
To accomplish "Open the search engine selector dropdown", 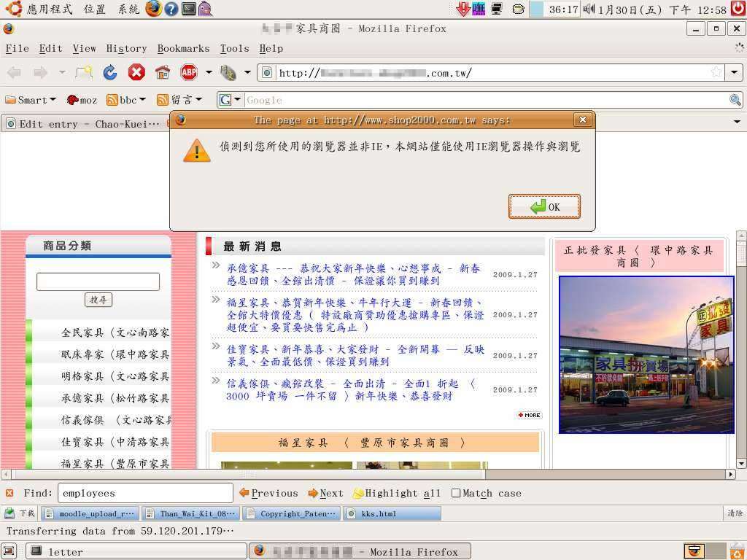I will click(231, 100).
